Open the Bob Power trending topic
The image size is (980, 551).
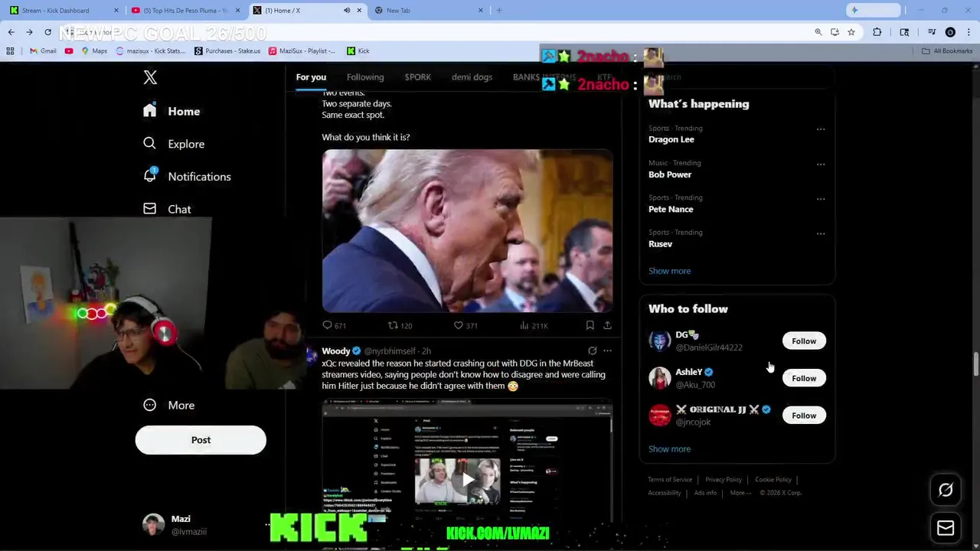[x=670, y=174]
